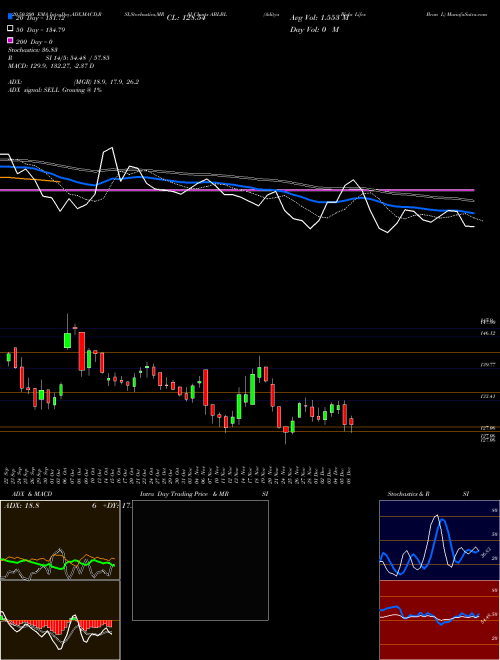The image size is (500, 660).
Task: Click the 'Stochastics & R' panel title
Action: [409, 494]
